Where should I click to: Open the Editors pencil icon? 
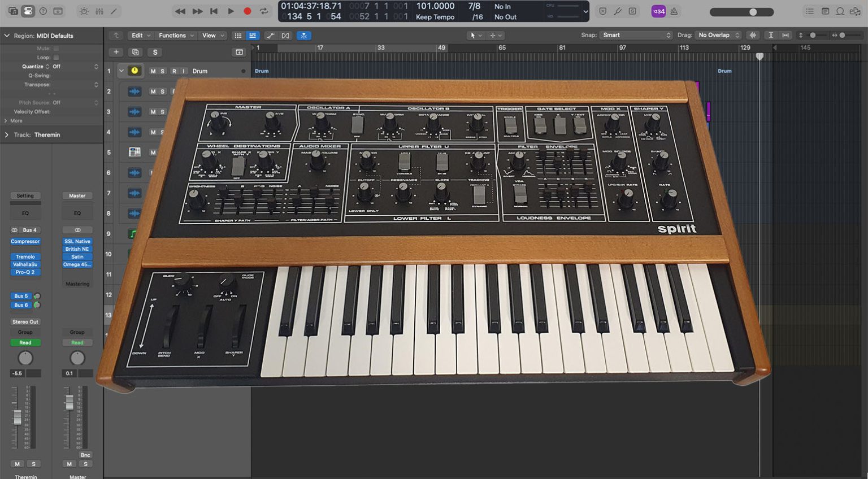(114, 11)
